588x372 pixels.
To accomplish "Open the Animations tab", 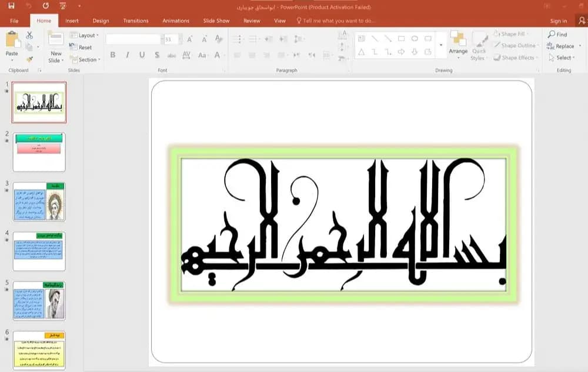I will point(176,21).
